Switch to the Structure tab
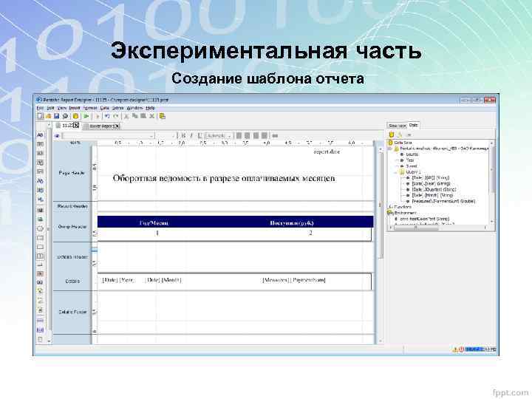 tap(398, 126)
